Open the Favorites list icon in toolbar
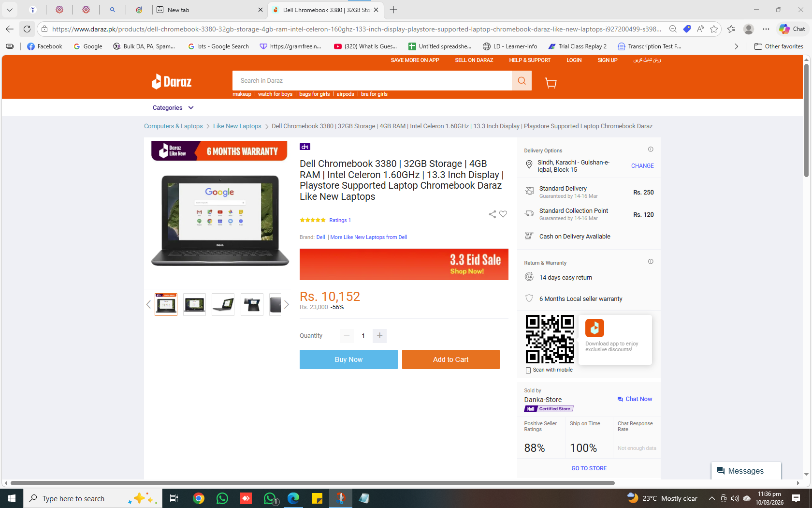 point(731,29)
